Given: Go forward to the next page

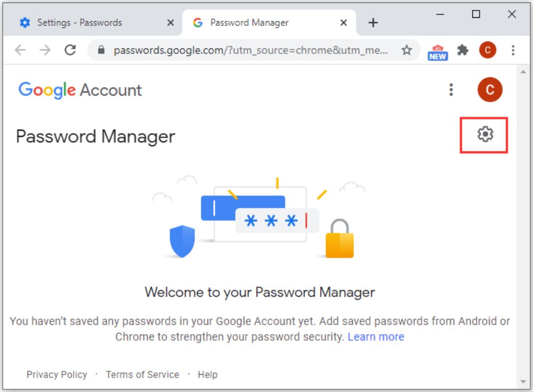Looking at the screenshot, I should point(45,50).
